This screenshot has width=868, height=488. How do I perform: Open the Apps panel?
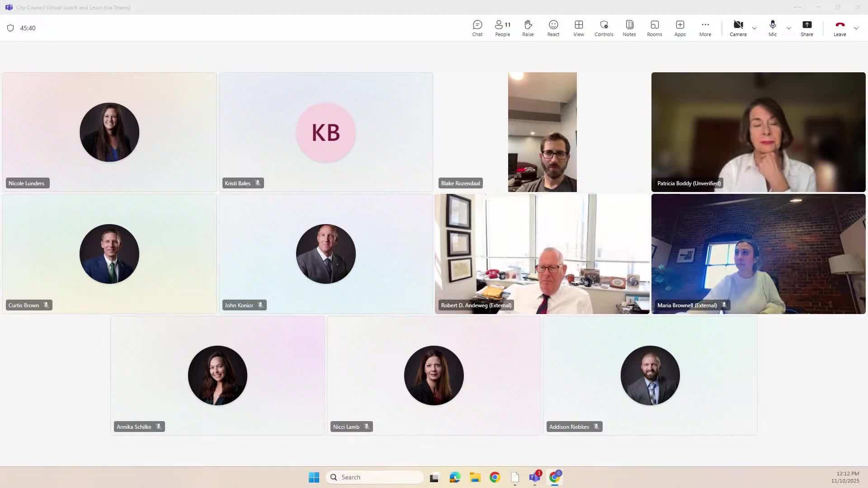coord(680,28)
